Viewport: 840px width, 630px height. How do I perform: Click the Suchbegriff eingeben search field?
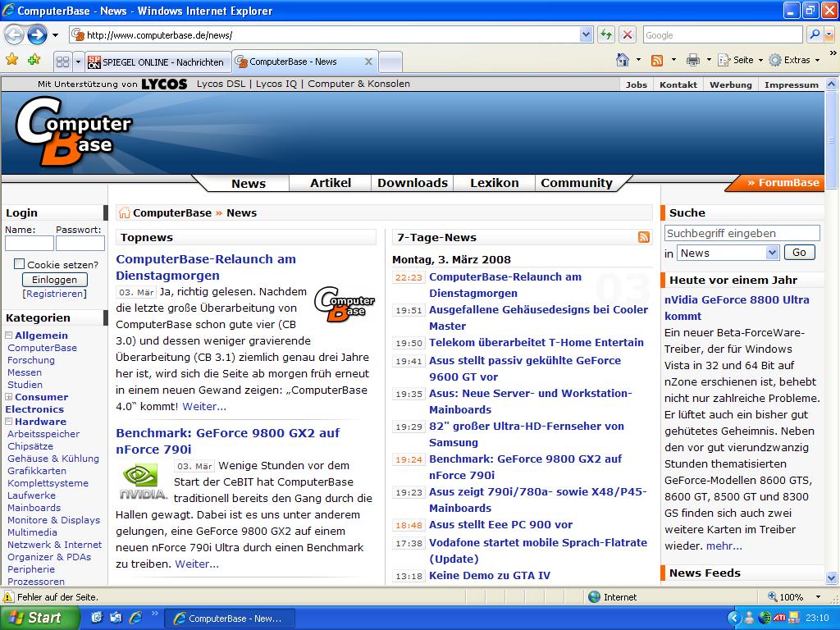pyautogui.click(x=742, y=233)
